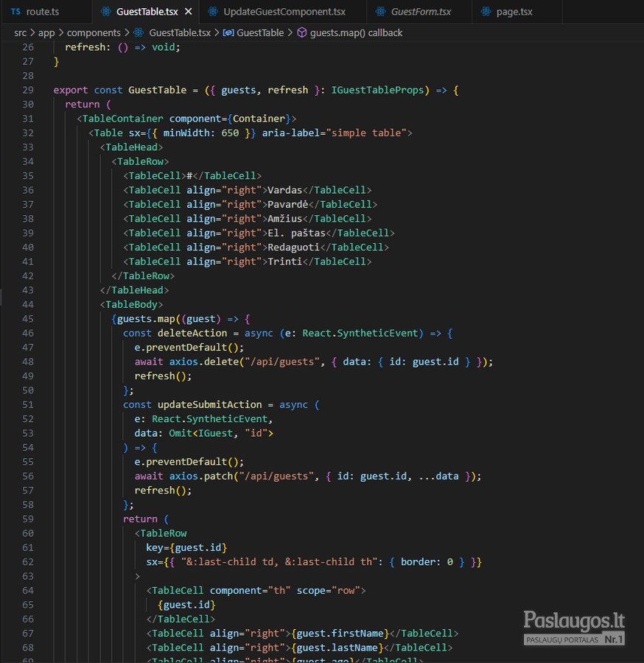This screenshot has height=663, width=644.
Task: Click the word IGuestTableProps on line 29
Action: 377,90
